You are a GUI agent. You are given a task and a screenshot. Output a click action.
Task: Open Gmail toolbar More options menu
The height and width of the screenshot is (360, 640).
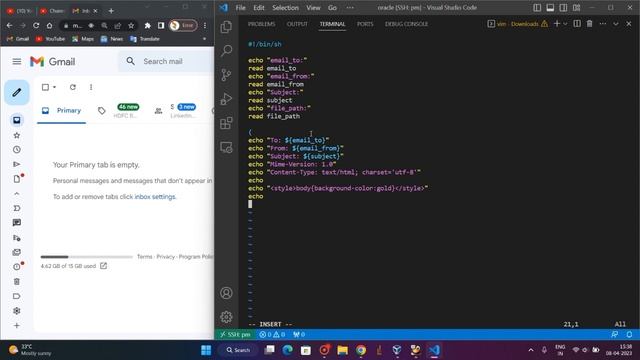[x=91, y=87]
